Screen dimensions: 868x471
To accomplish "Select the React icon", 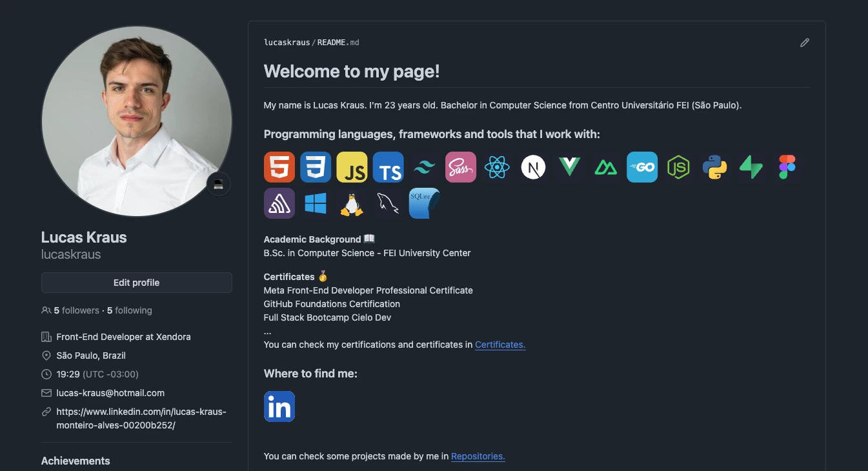I will point(497,166).
